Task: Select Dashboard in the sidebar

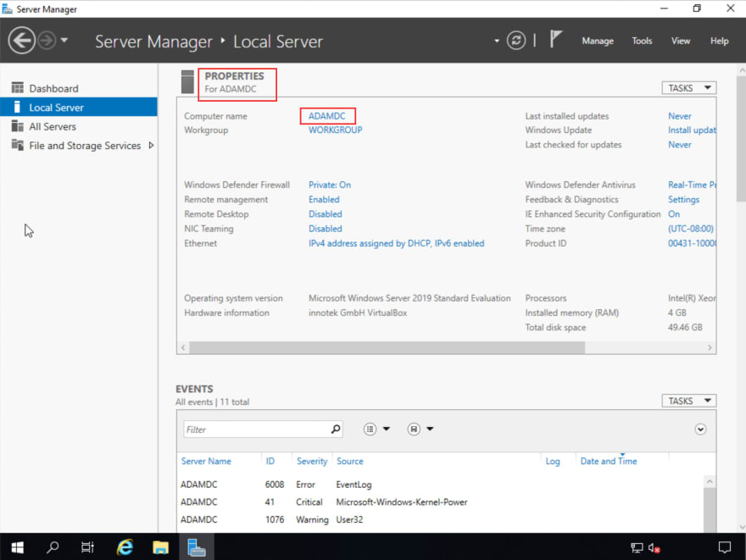Action: [79, 88]
